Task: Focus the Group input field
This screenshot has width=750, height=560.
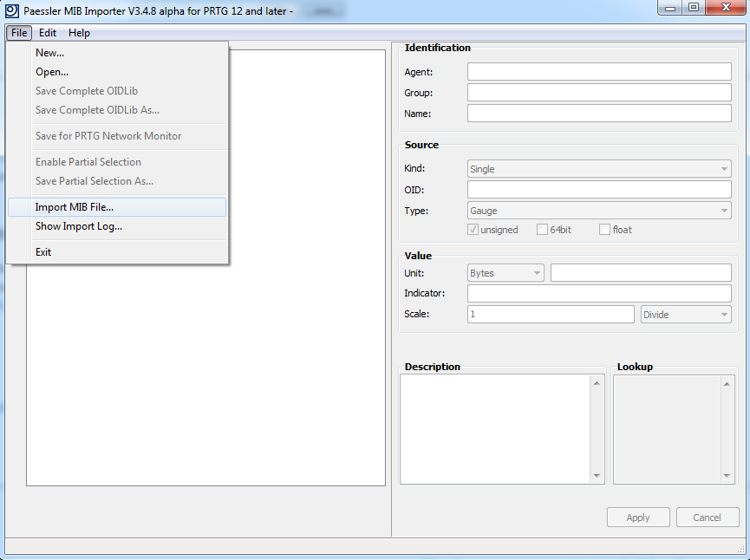Action: [x=599, y=92]
